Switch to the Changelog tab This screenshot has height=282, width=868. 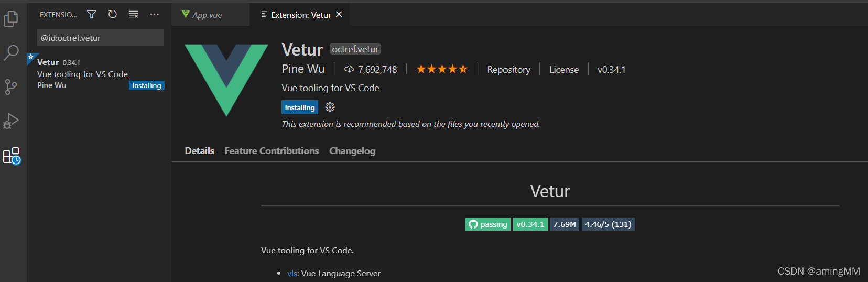tap(352, 151)
